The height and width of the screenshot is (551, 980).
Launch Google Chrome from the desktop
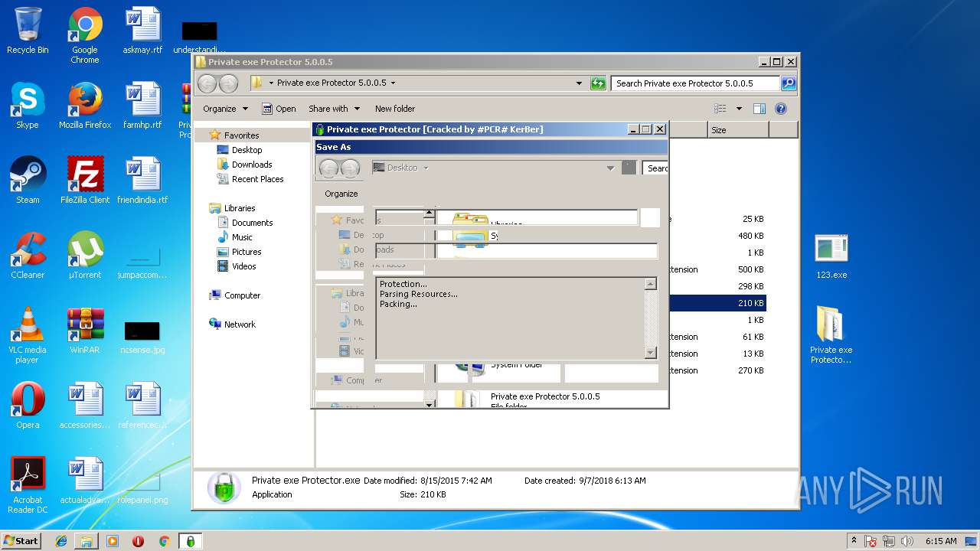pyautogui.click(x=85, y=36)
